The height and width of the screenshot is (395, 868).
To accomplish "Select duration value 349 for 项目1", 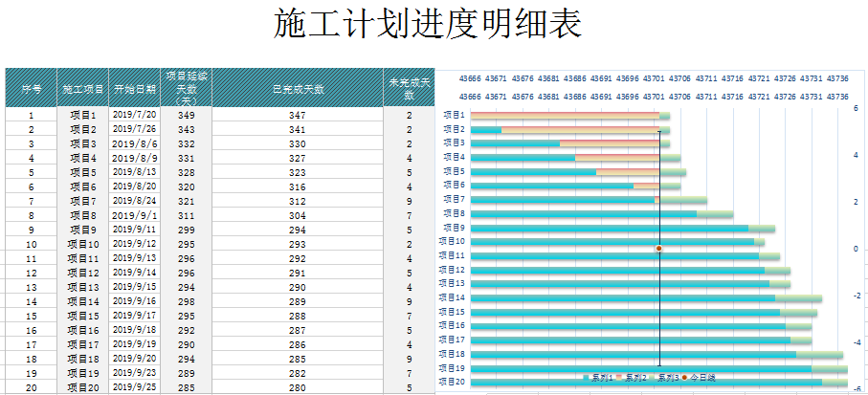I will 187,115.
